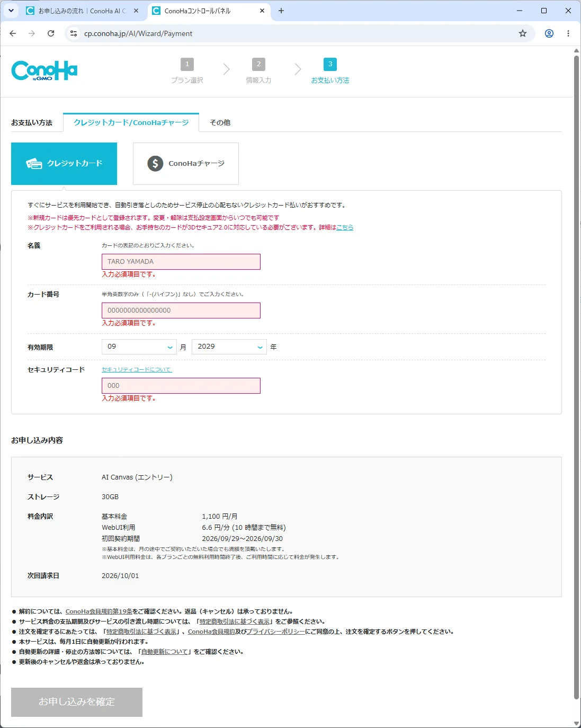The height and width of the screenshot is (728, 581).
Task: Open the tab search dropdown arrow
Action: click(x=11, y=11)
